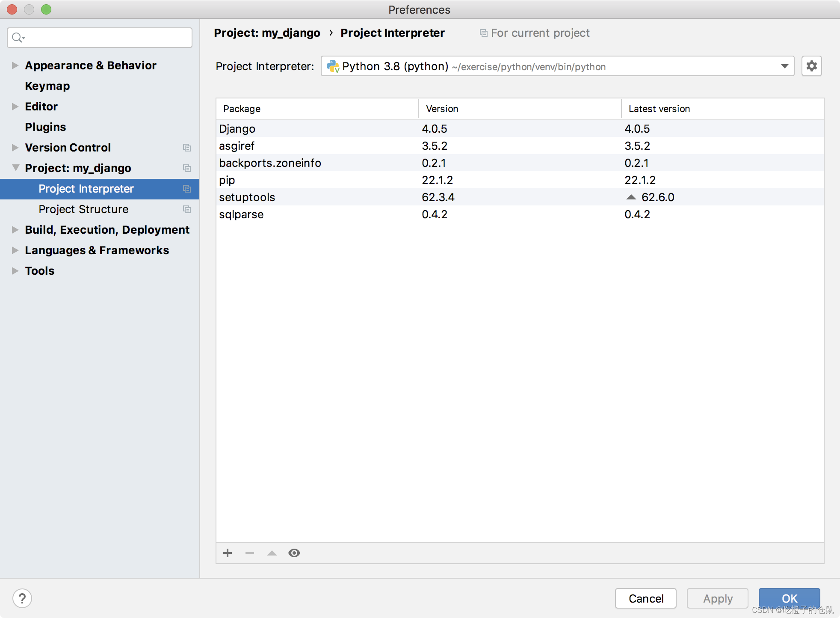Click pip installed version 22.1.2
This screenshot has height=618, width=840.
pyautogui.click(x=437, y=180)
